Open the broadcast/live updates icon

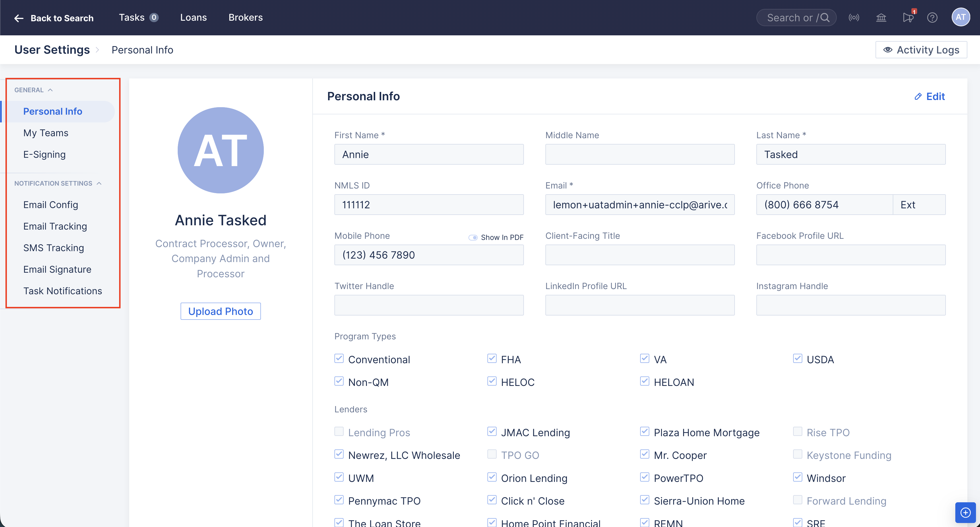pyautogui.click(x=854, y=17)
